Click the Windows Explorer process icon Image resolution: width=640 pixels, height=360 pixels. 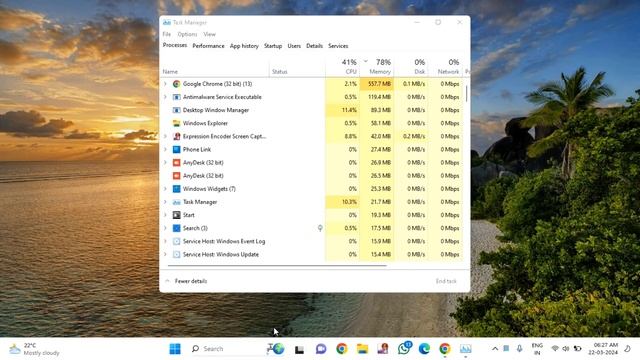[x=176, y=123]
